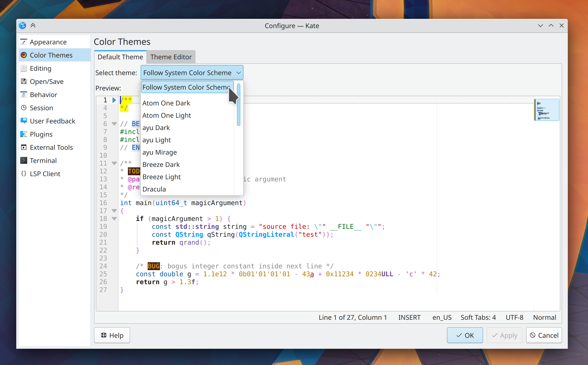This screenshot has width=588, height=365.
Task: Pick the Dracula theme entry
Action: click(x=154, y=189)
